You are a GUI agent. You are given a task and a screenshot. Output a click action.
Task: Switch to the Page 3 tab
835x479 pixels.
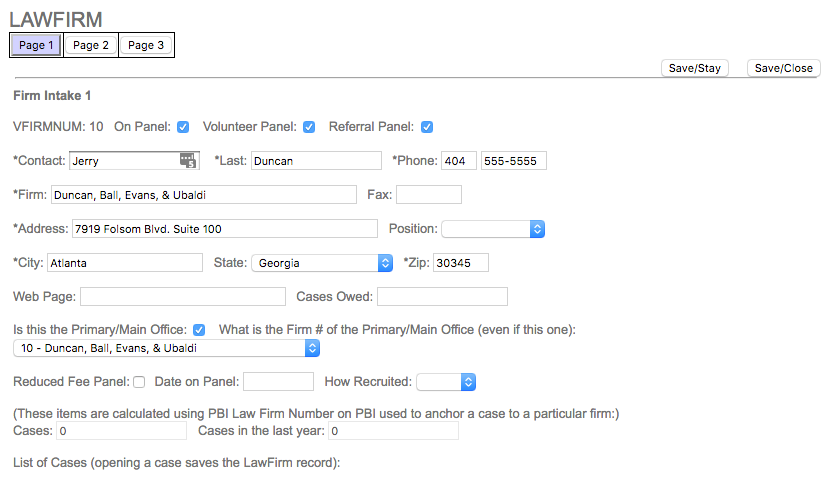[146, 45]
